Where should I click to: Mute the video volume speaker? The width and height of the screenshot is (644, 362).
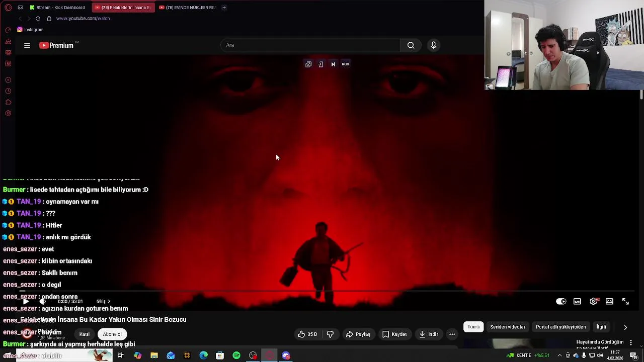[x=43, y=301]
